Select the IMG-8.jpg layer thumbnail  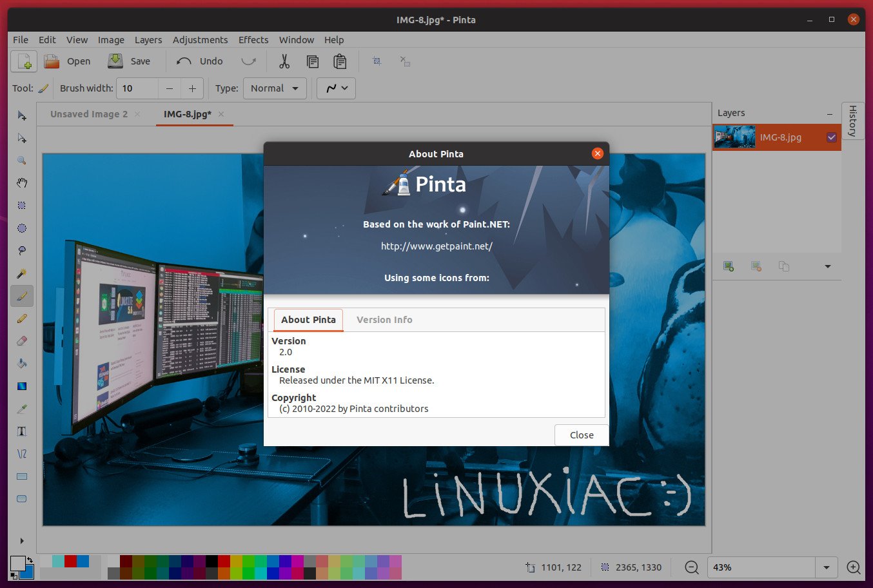(734, 137)
